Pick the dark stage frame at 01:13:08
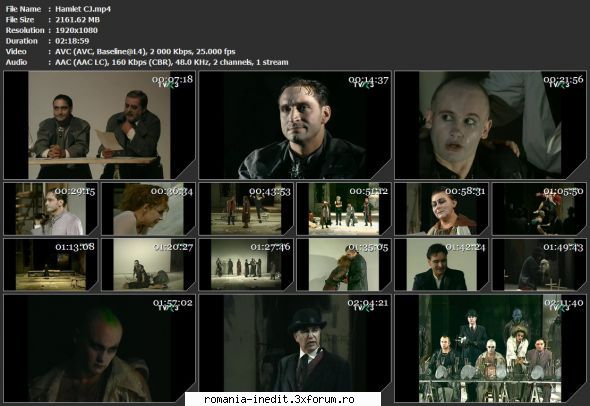Screen dimensions: 590x406 50,265
